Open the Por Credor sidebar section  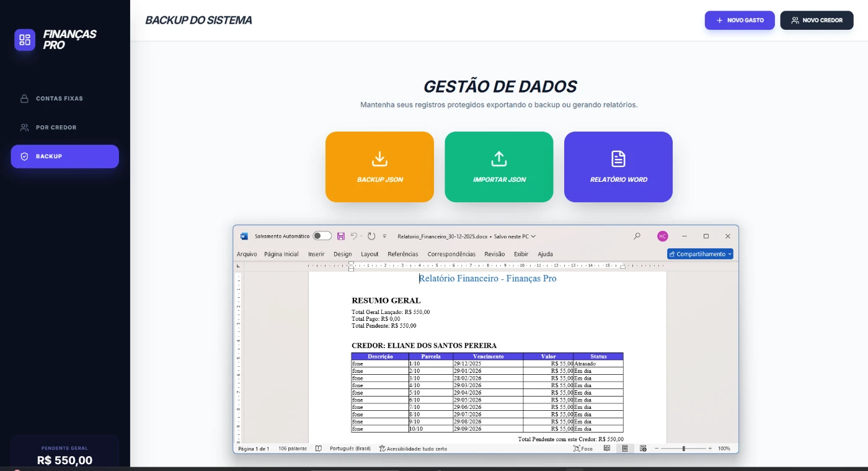click(x=56, y=127)
